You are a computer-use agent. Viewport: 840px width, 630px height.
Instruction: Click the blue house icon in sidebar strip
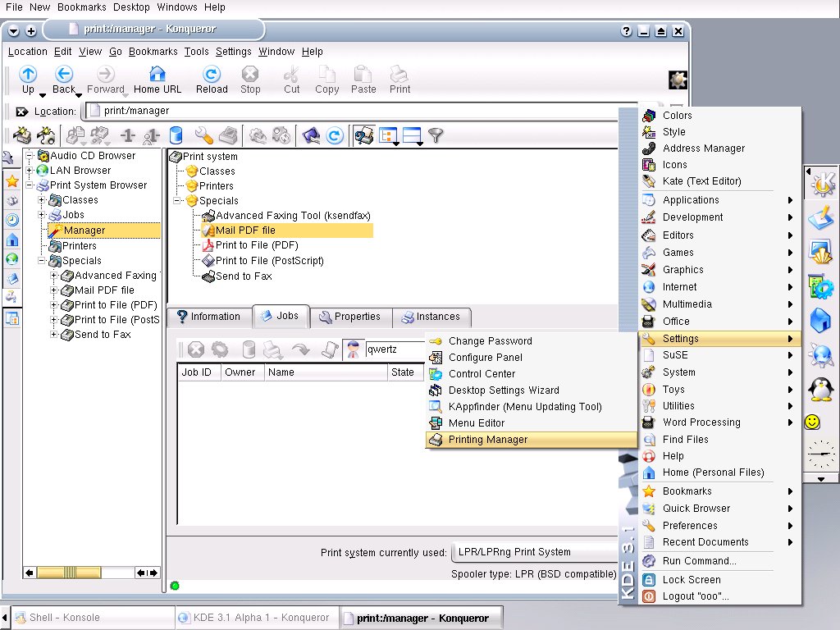pyautogui.click(x=11, y=240)
